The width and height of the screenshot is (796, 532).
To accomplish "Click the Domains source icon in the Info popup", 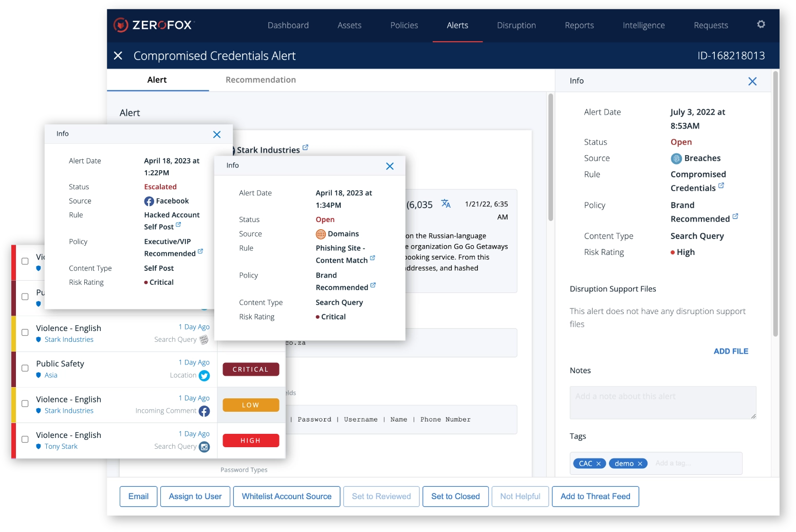I will pyautogui.click(x=321, y=234).
